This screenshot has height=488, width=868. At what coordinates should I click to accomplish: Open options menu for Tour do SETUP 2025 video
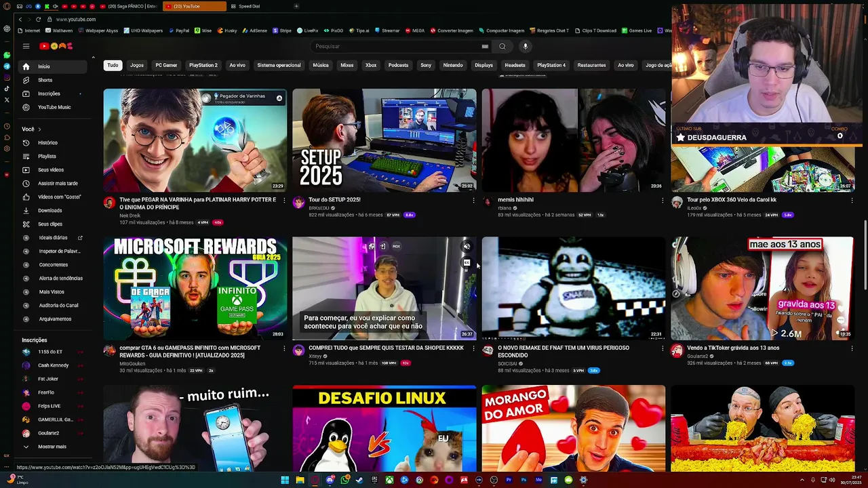pyautogui.click(x=473, y=201)
